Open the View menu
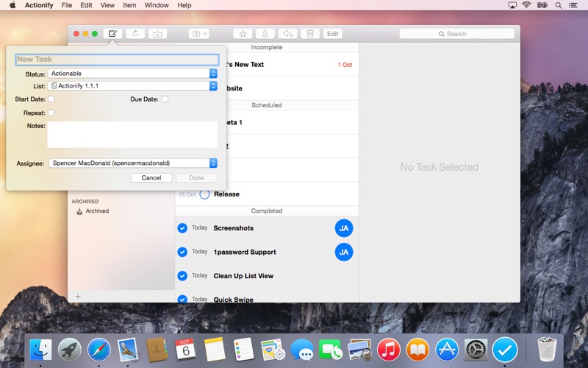 coord(107,5)
